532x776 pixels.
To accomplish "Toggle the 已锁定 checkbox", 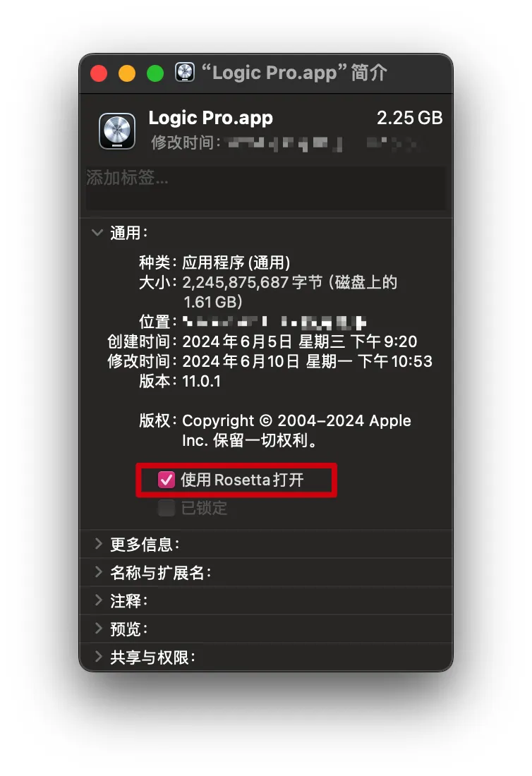I will pos(167,508).
